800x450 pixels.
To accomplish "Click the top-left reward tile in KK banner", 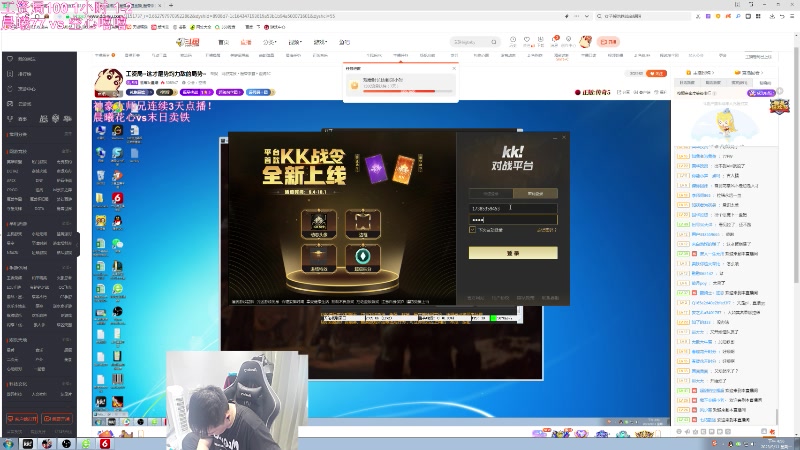I will pyautogui.click(x=319, y=223).
